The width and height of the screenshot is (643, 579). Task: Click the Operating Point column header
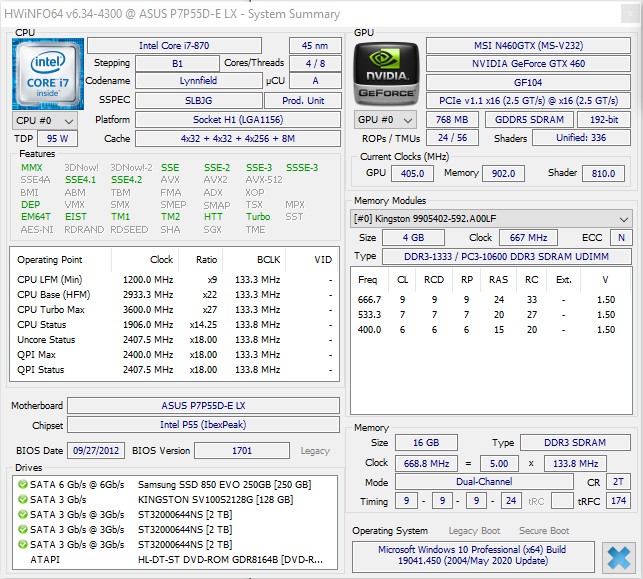click(x=62, y=260)
